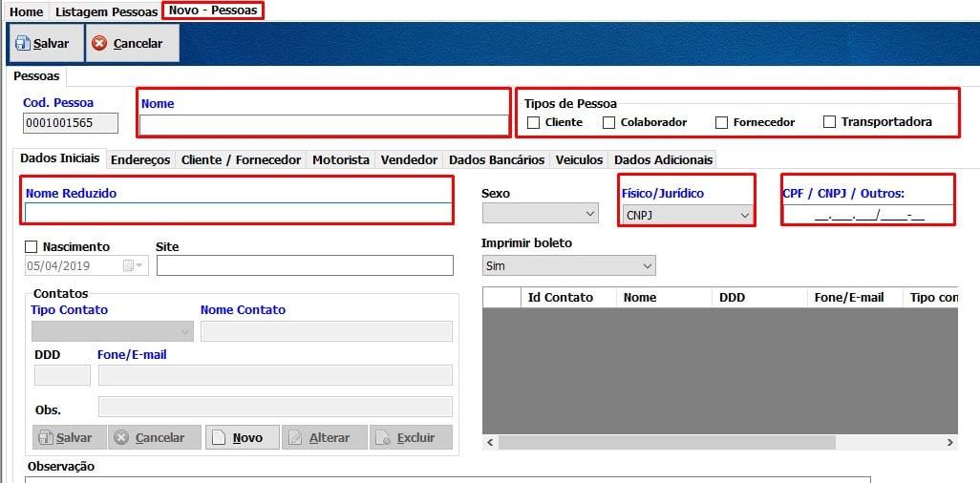The image size is (980, 483).
Task: Tick the Transportadora checkbox
Action: 829,122
